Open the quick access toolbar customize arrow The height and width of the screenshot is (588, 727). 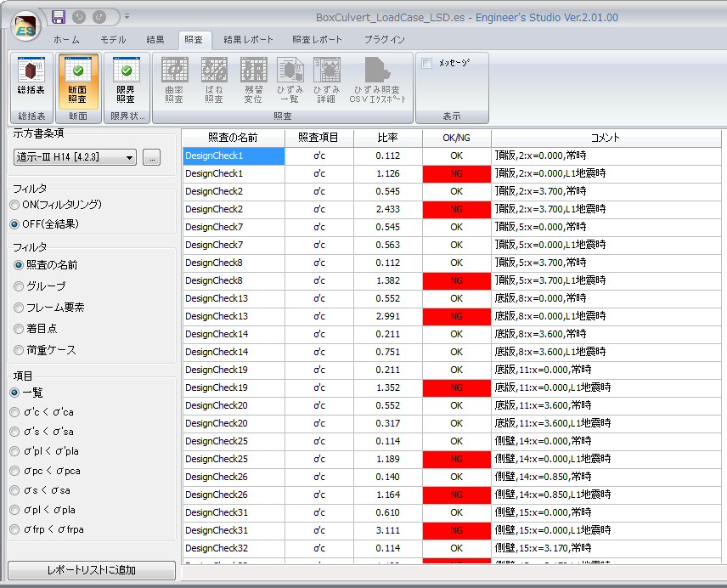127,17
